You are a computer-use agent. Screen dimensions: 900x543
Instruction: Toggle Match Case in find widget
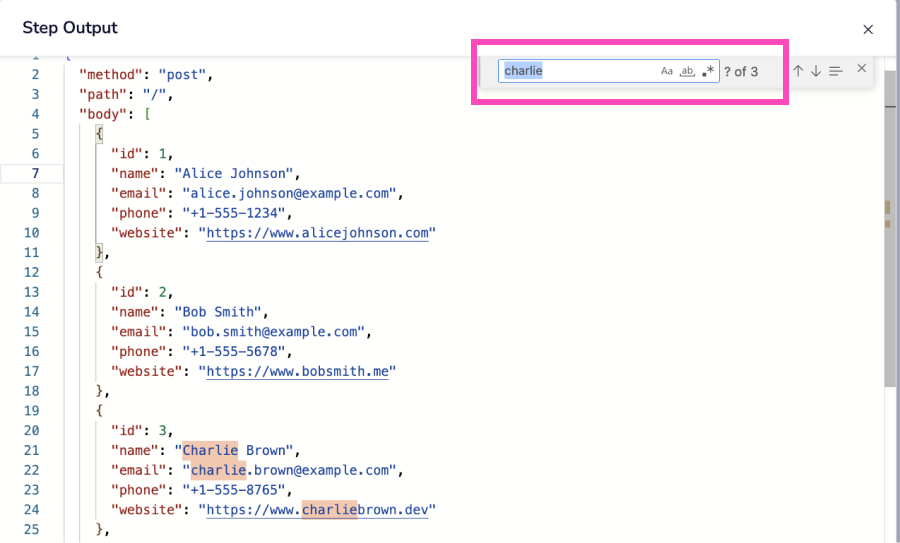click(667, 71)
